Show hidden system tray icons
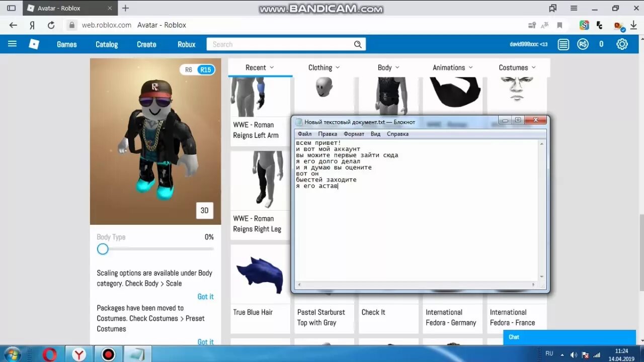644x362 pixels. pos(562,355)
